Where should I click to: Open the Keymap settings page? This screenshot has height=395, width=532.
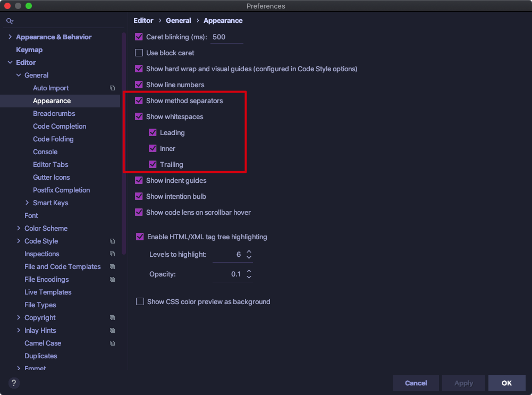29,50
